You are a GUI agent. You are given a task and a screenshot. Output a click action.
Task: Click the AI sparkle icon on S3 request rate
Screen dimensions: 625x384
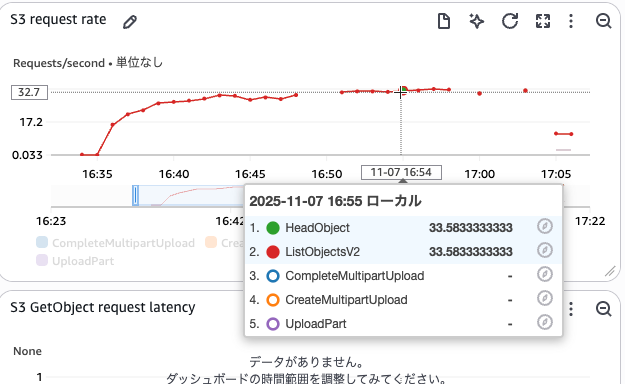tap(477, 21)
